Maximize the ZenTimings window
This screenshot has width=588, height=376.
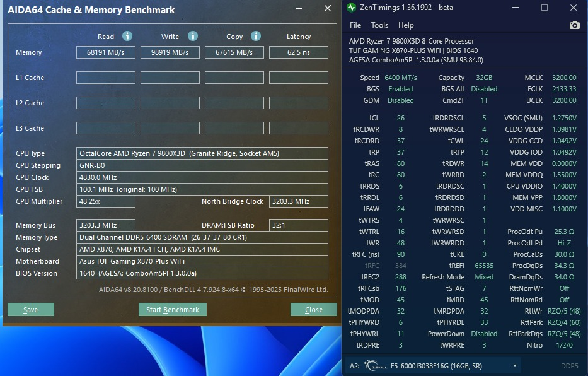coord(545,8)
